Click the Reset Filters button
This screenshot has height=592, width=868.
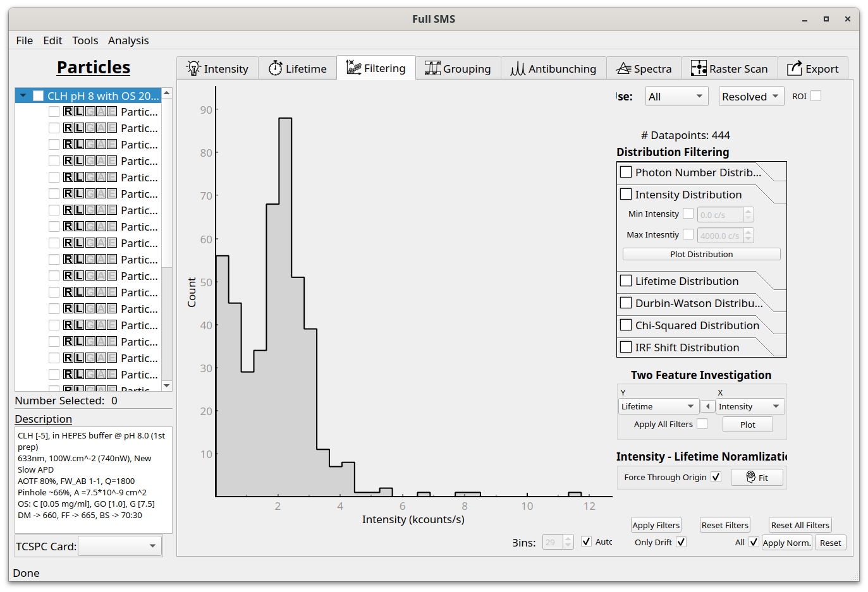(725, 525)
